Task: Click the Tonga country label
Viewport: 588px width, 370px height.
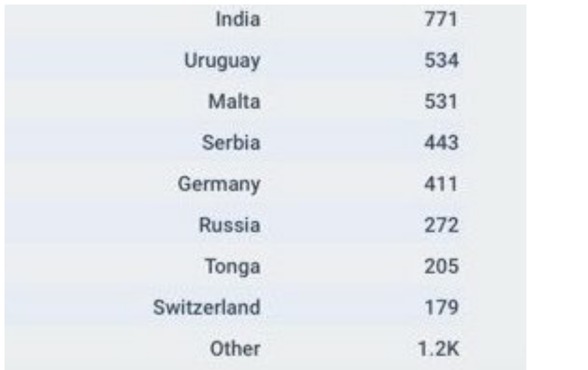Action: click(x=232, y=266)
